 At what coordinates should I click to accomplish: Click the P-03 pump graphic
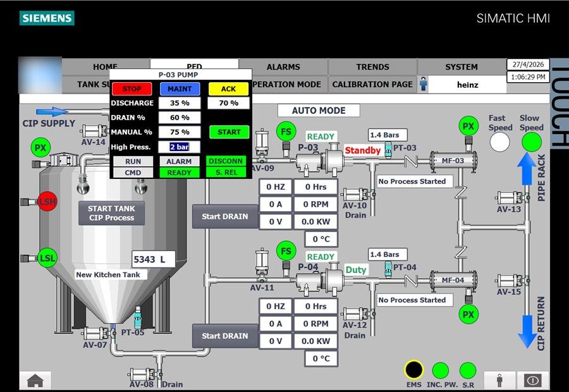click(319, 160)
